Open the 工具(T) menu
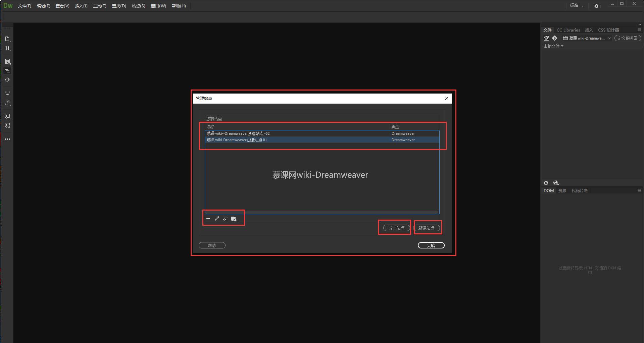 click(x=100, y=6)
